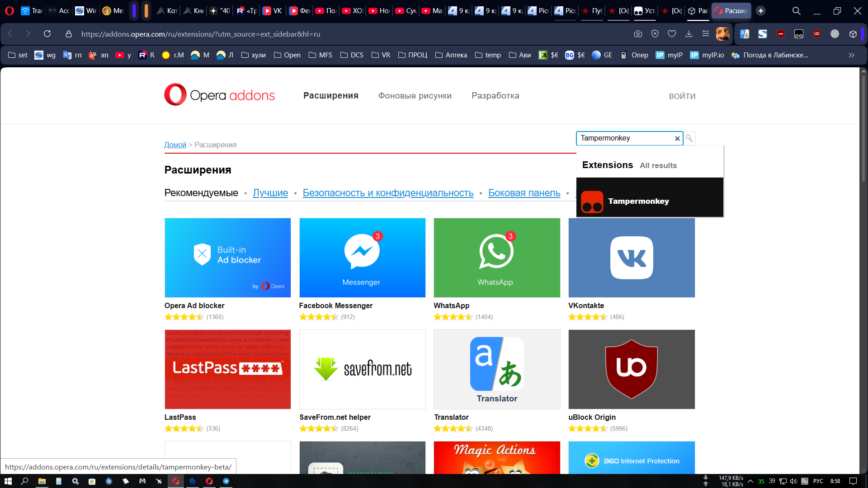Open the SaveFrom.net helper thumbnail
Viewport: 868px width, 488px height.
(362, 369)
